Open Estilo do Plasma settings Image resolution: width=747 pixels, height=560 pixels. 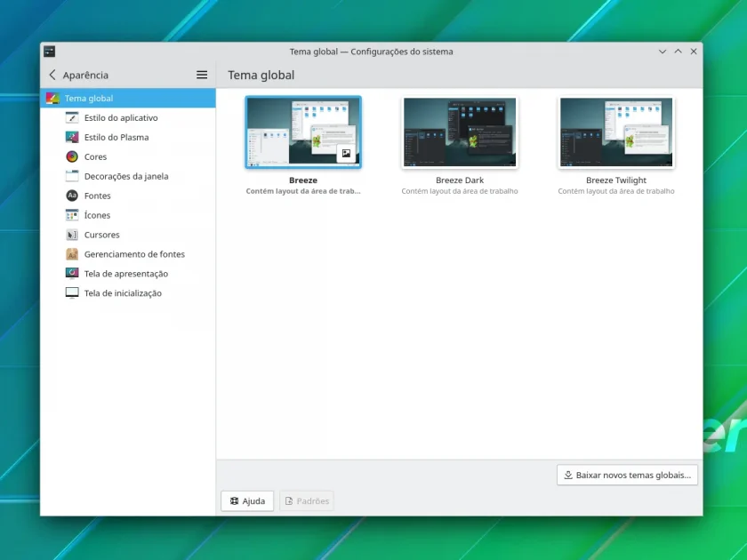point(128,137)
